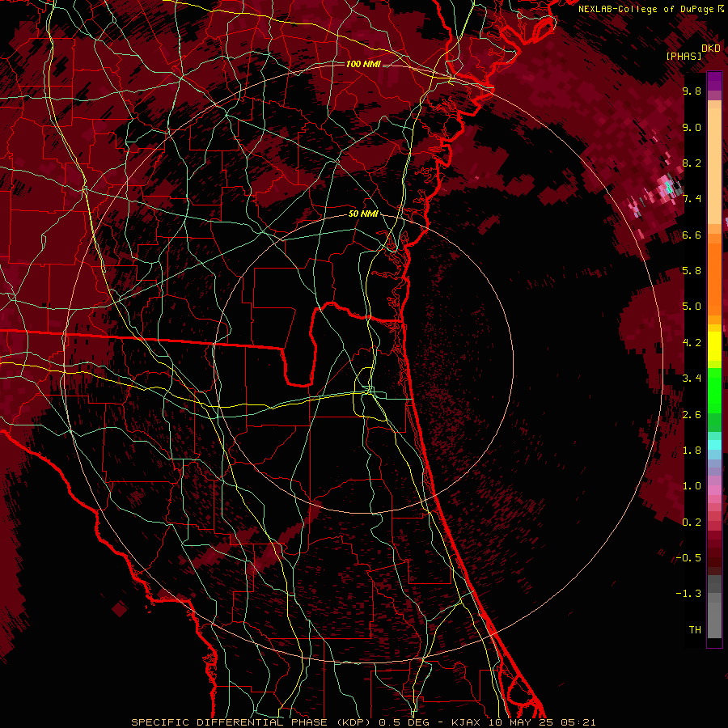
Task: Click the 3.4 legend value
Action: [692, 379]
